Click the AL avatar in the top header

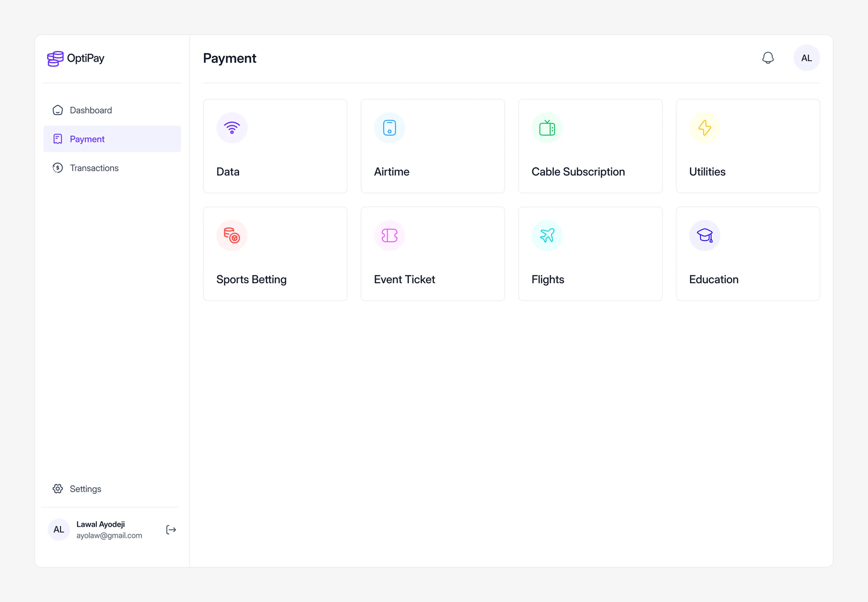point(807,58)
